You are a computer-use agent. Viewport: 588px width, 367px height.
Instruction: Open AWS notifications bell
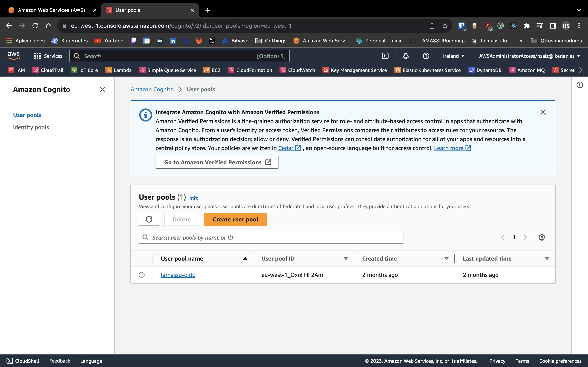pos(405,56)
